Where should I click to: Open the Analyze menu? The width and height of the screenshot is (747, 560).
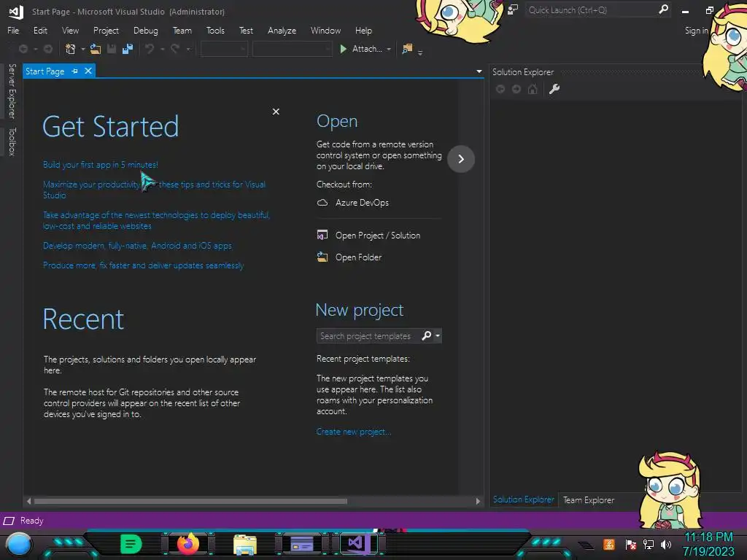(x=282, y=31)
